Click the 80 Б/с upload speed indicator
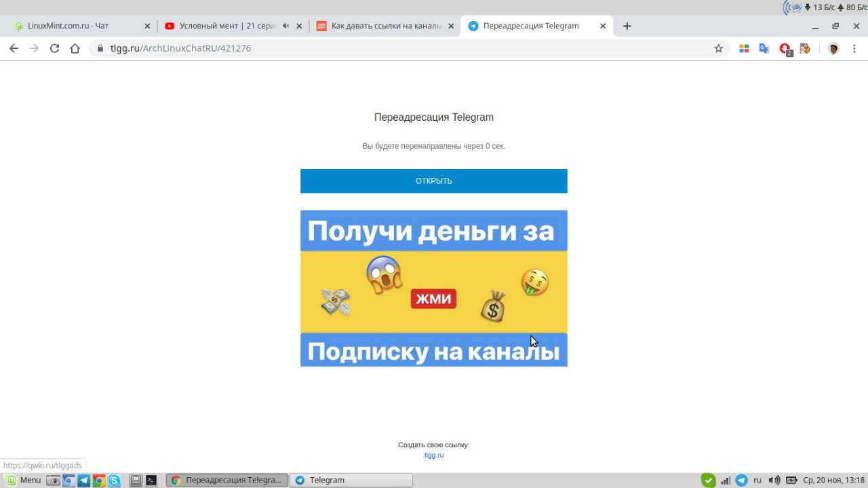The height and width of the screenshot is (488, 868). click(852, 7)
